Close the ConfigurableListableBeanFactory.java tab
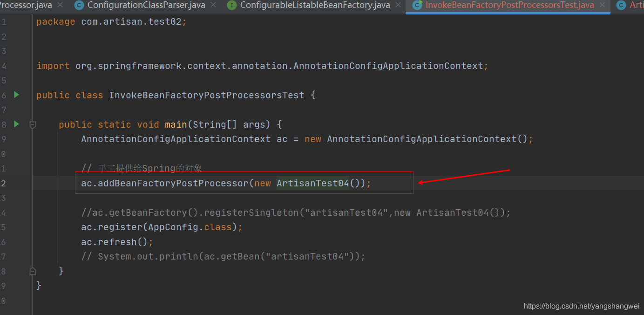The width and height of the screenshot is (644, 315). tap(398, 5)
